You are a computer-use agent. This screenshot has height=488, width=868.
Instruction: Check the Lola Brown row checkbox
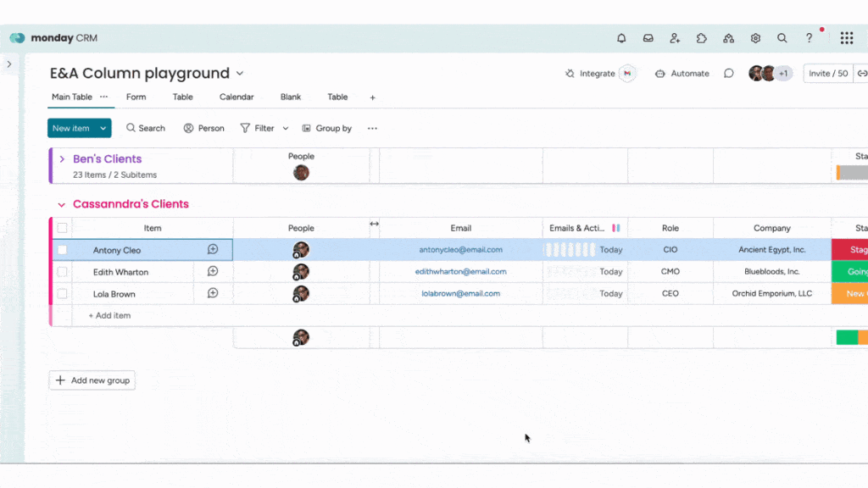[x=62, y=294]
